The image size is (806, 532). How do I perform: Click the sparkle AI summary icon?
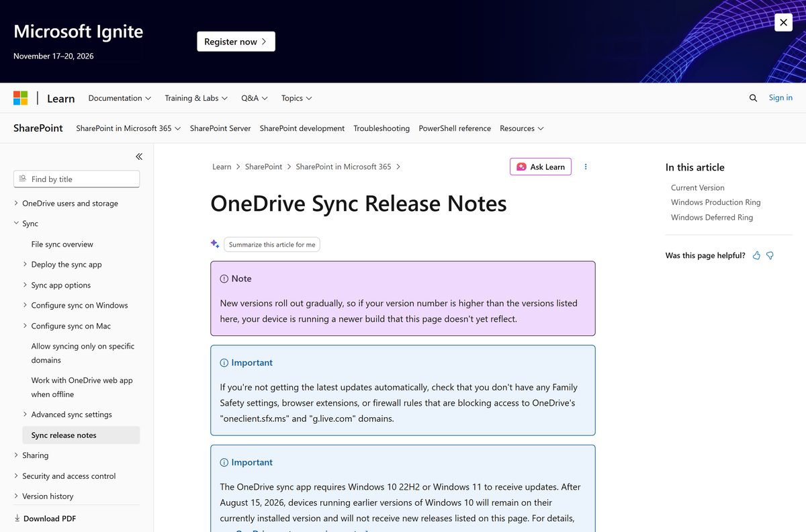pyautogui.click(x=215, y=244)
